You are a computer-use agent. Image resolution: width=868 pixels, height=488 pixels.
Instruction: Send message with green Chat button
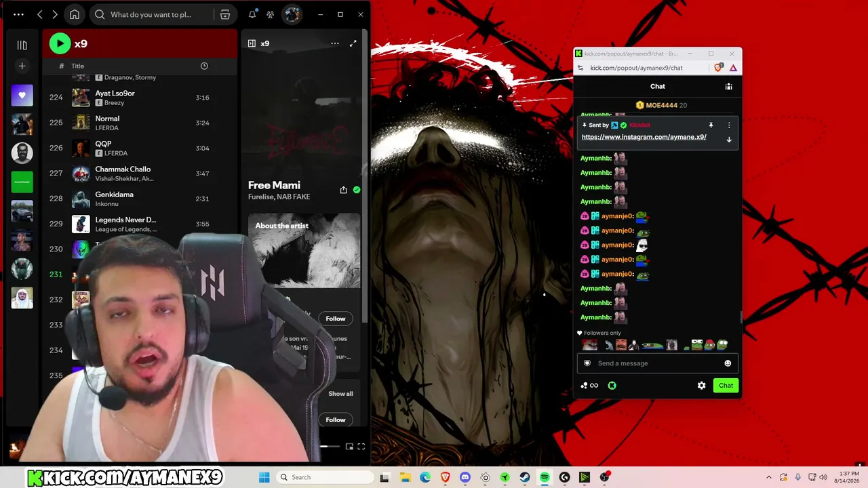coord(726,386)
